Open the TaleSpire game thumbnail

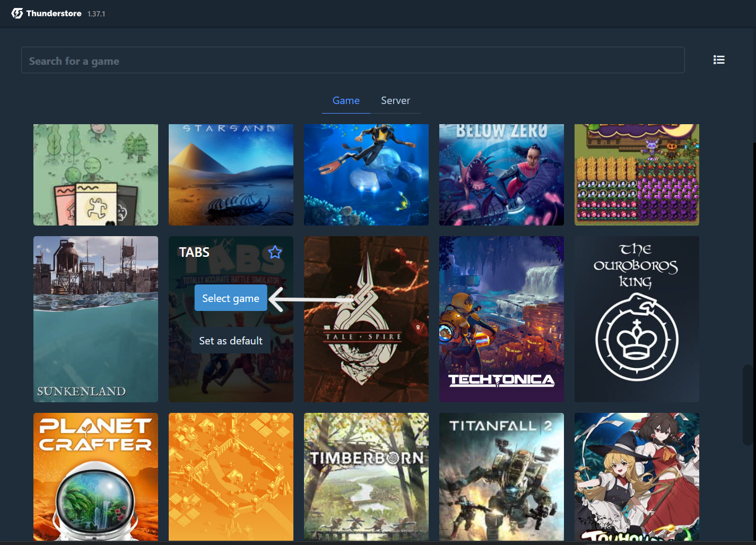(x=366, y=319)
